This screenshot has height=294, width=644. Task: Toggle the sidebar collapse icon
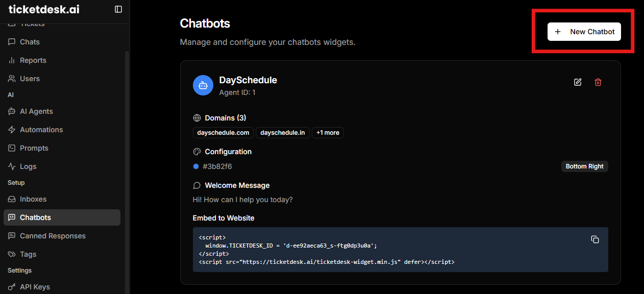point(118,9)
